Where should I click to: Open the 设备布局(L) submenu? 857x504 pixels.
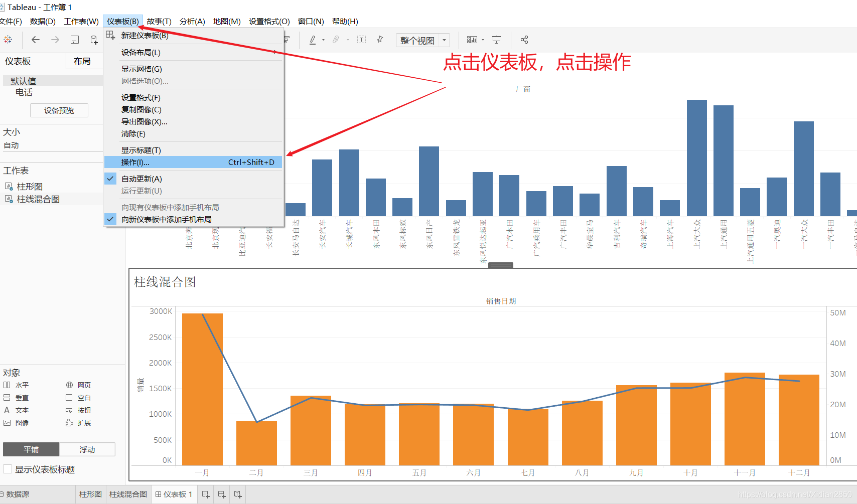(193, 52)
